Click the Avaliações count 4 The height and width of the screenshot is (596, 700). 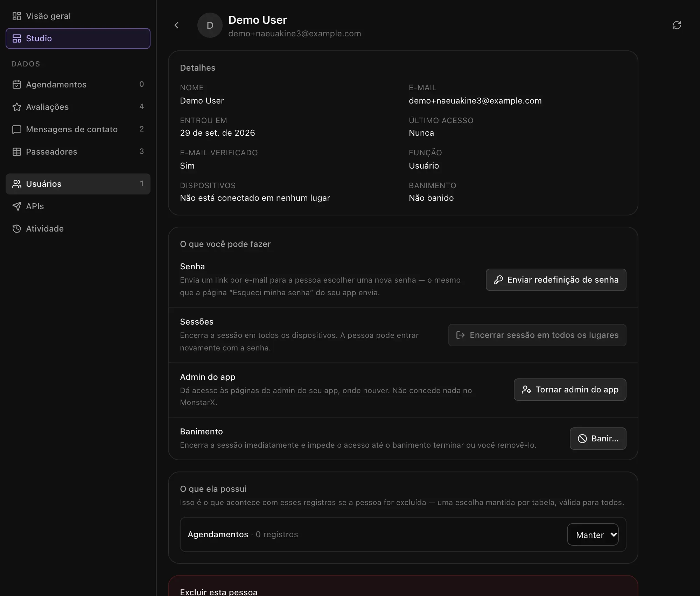pyautogui.click(x=141, y=107)
